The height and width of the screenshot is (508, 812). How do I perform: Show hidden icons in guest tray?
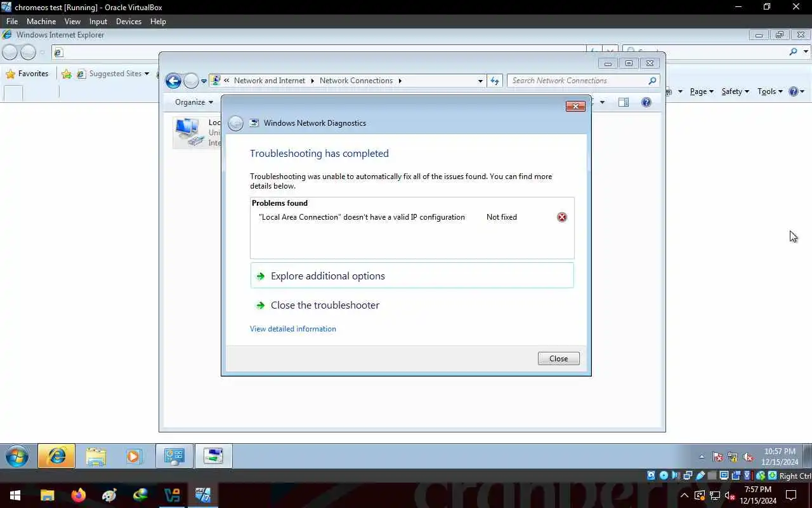coord(702,457)
